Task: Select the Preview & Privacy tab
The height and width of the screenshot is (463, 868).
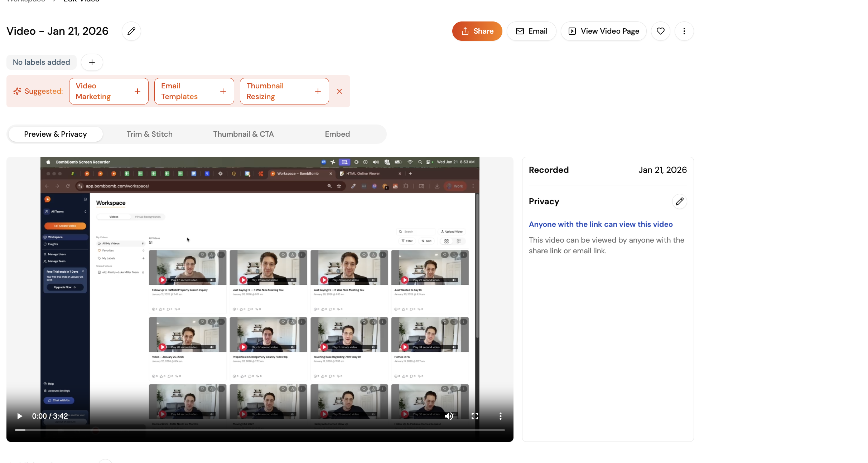Action: (x=56, y=134)
